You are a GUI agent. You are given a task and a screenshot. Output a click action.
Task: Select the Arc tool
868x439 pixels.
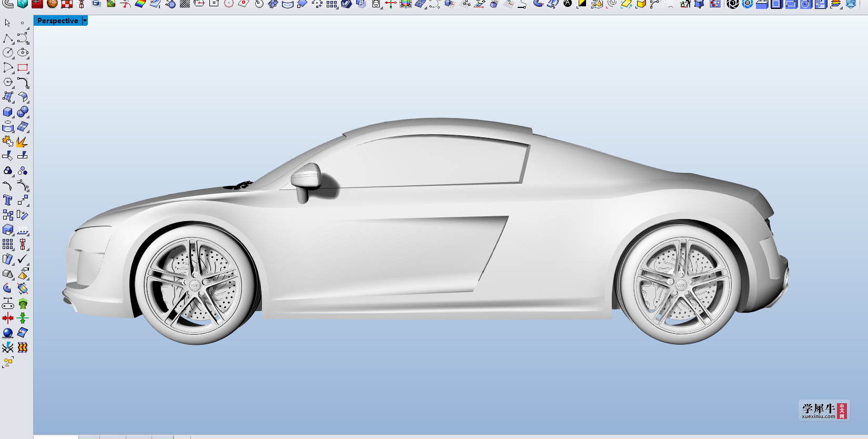[8, 67]
